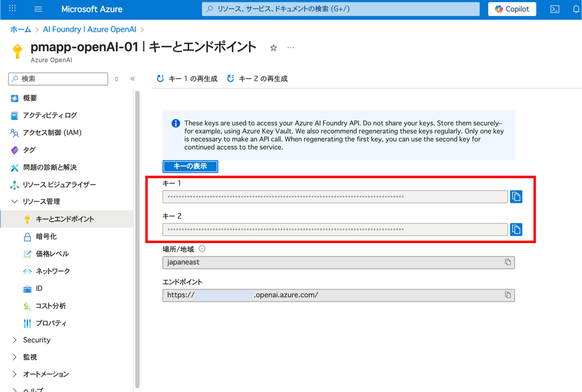Screen dimensions: 582x392
Task: Launch Cloud Shell terminal icon
Action: [x=555, y=9]
